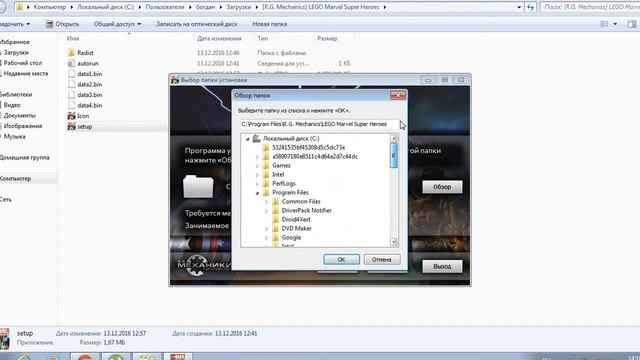Click the Выход exit button

(x=442, y=266)
